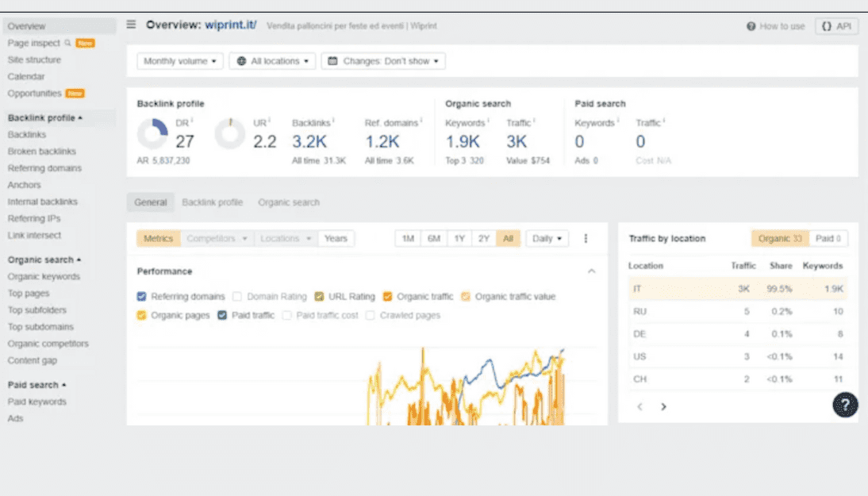
Task: Uncheck the Referring domains checkbox
Action: coord(142,297)
